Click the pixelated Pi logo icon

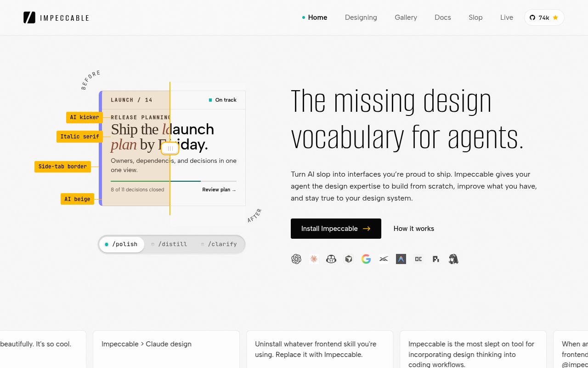[436, 259]
